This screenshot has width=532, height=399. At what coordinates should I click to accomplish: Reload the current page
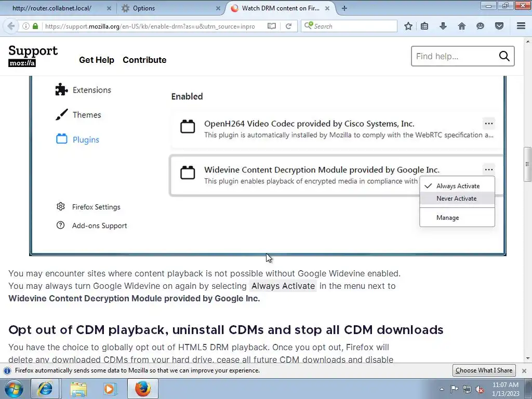coord(288,26)
